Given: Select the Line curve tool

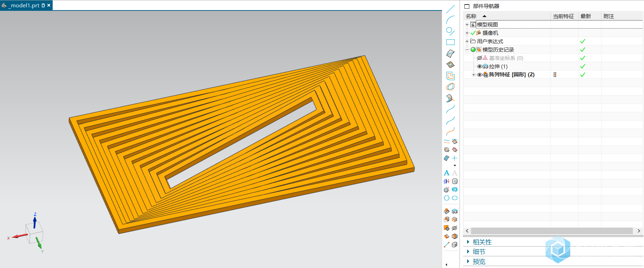Looking at the screenshot, I should click(x=450, y=9).
